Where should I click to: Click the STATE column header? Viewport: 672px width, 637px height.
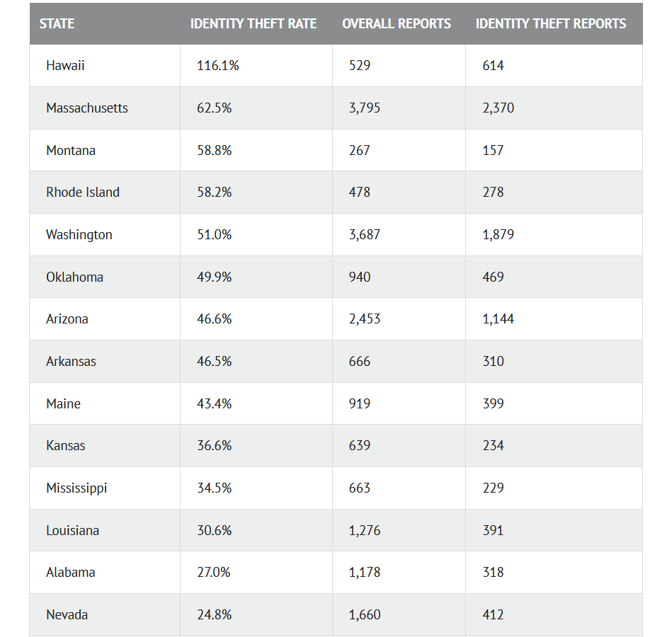click(x=57, y=23)
